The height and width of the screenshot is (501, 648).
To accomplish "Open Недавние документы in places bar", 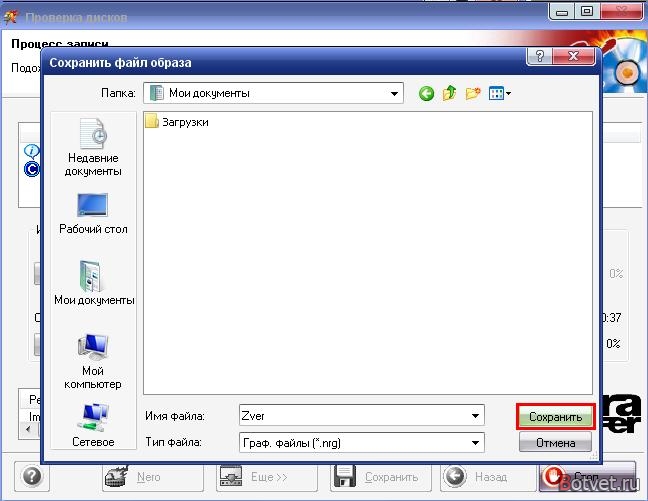I will (x=93, y=147).
